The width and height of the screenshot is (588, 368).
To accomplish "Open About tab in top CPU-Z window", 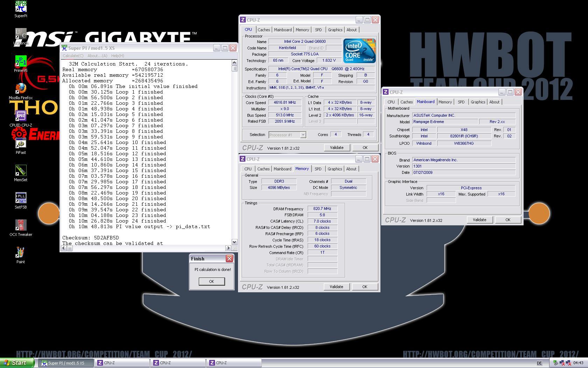I will tap(352, 30).
